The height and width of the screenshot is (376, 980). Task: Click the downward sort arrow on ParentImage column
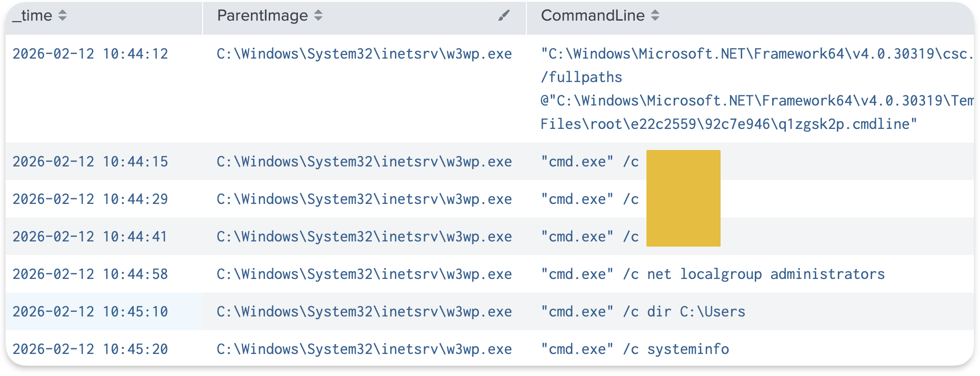[x=319, y=19]
